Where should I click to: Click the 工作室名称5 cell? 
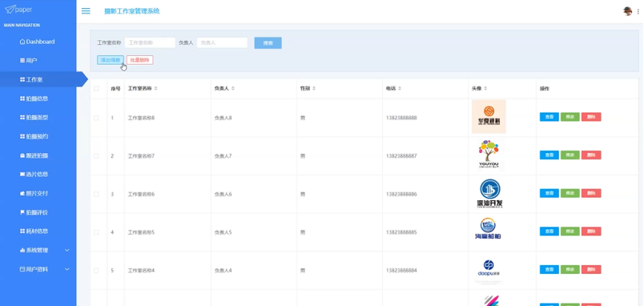[141, 232]
